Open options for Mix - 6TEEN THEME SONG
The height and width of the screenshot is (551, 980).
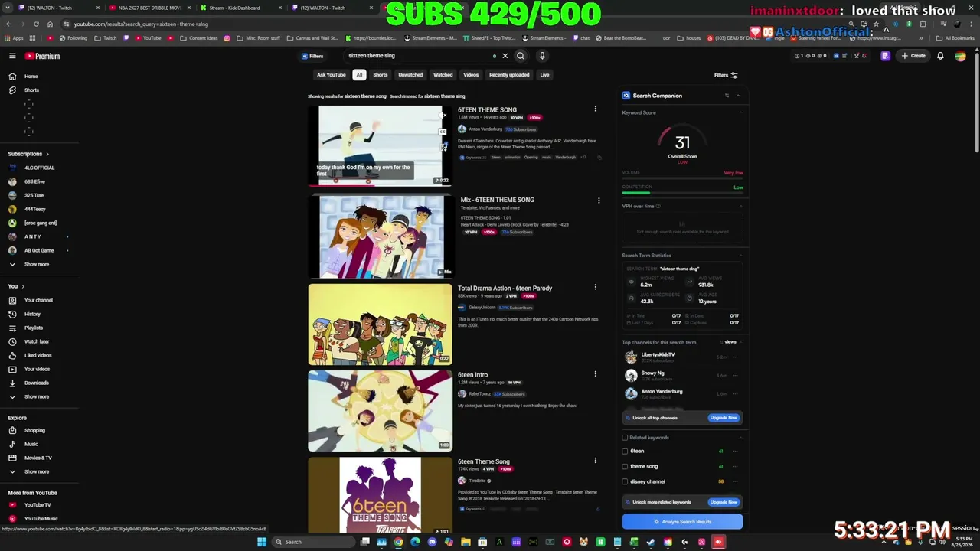point(599,201)
